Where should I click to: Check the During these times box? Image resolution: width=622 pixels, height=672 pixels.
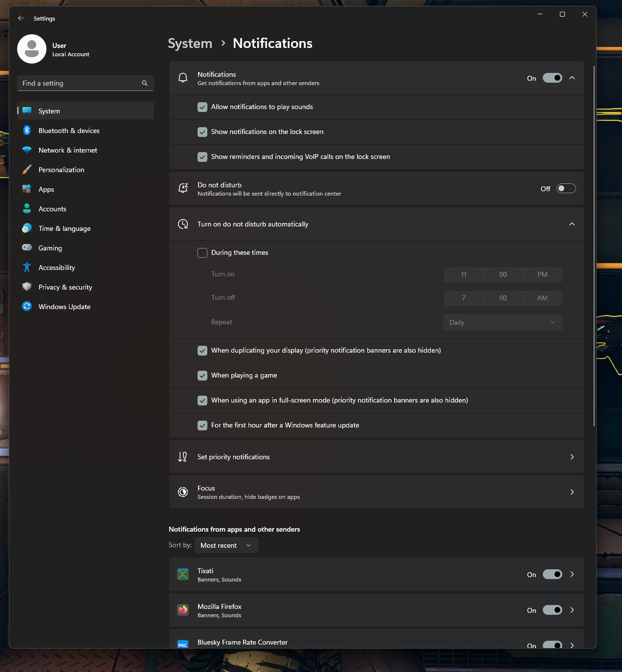202,253
